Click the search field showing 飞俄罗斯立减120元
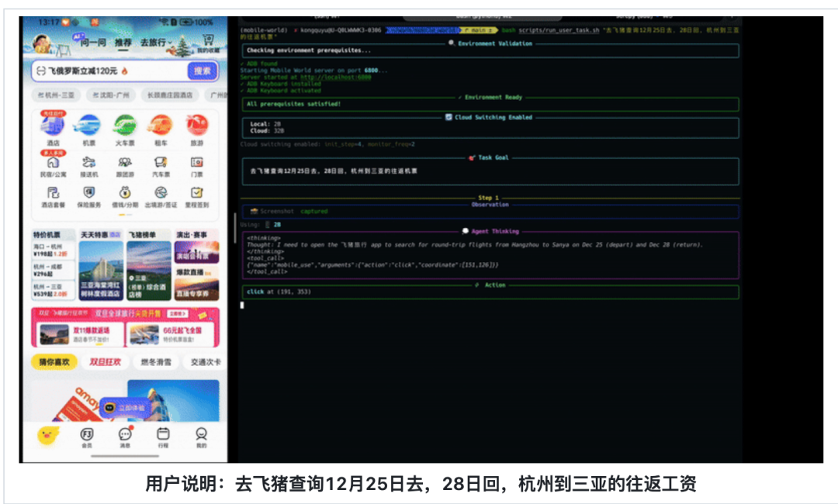The width and height of the screenshot is (838, 504). (x=109, y=71)
